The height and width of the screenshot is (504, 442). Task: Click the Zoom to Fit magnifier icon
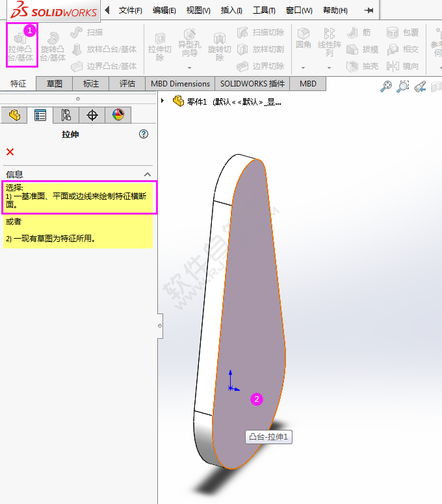(x=386, y=86)
